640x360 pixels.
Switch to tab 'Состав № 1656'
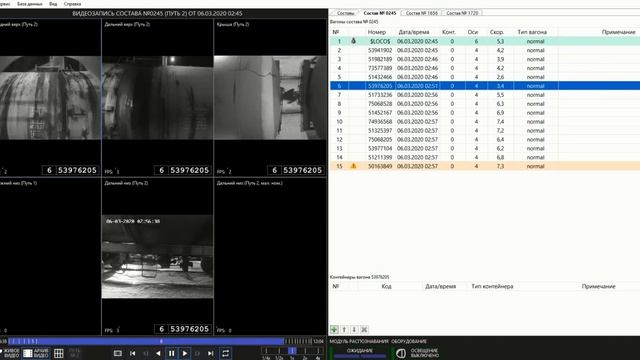click(421, 13)
